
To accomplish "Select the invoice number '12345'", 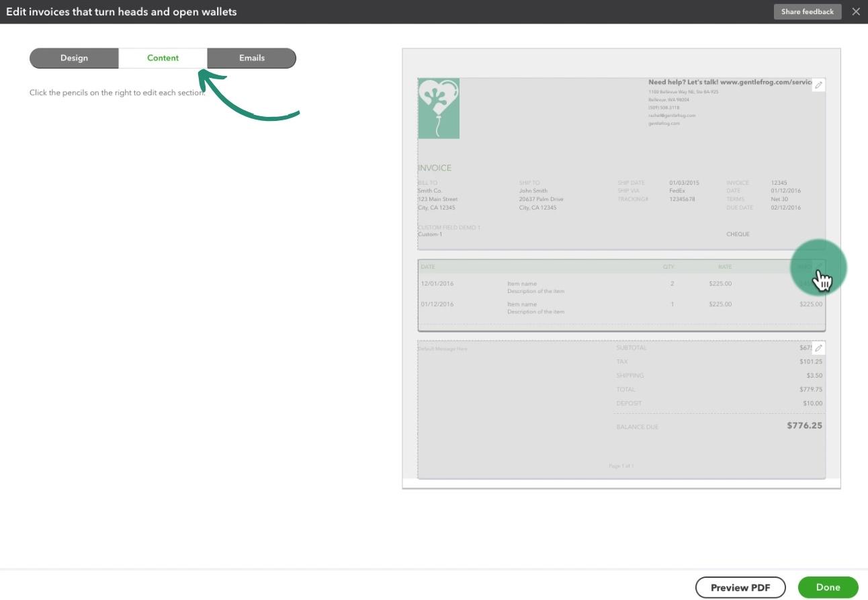I will pos(779,183).
